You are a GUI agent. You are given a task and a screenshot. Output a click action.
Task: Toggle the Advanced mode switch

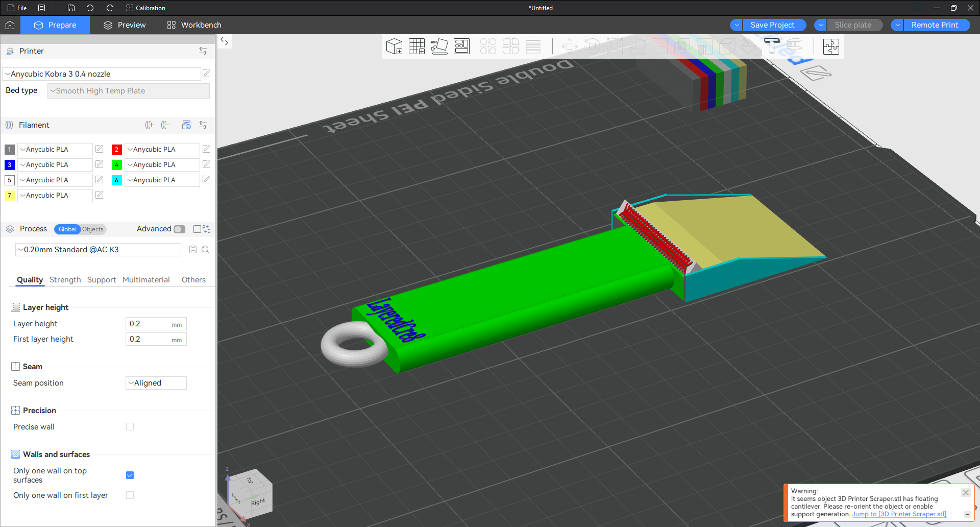(x=179, y=229)
